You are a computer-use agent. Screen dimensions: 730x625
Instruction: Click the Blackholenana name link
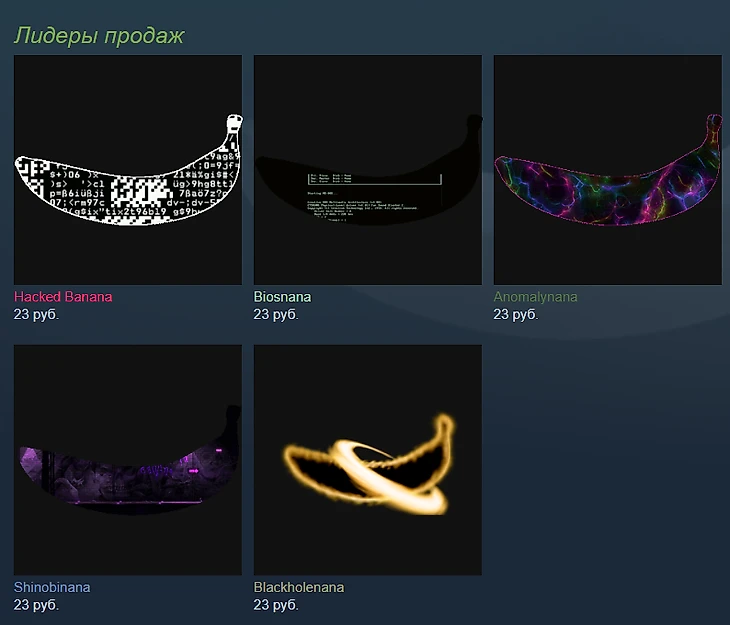click(x=299, y=587)
